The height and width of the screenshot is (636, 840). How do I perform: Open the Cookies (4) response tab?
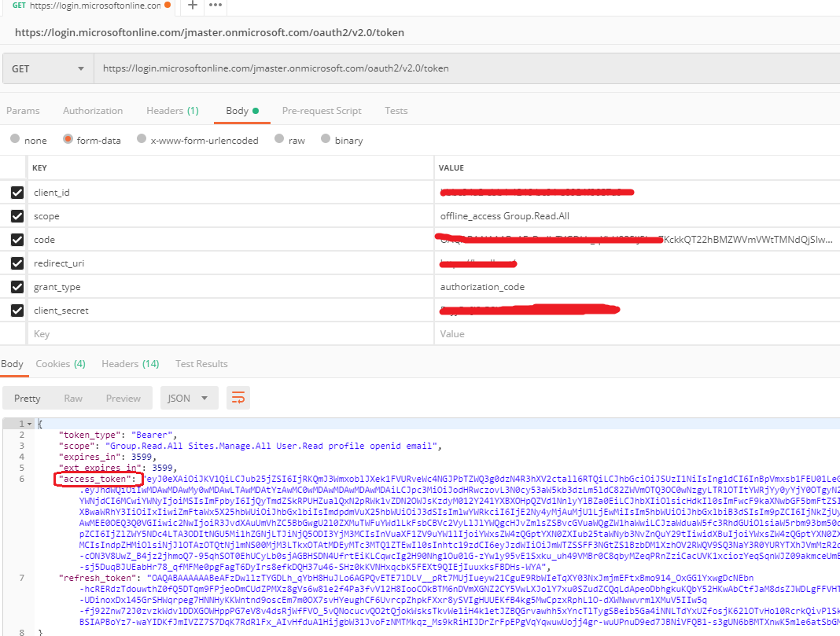(61, 364)
